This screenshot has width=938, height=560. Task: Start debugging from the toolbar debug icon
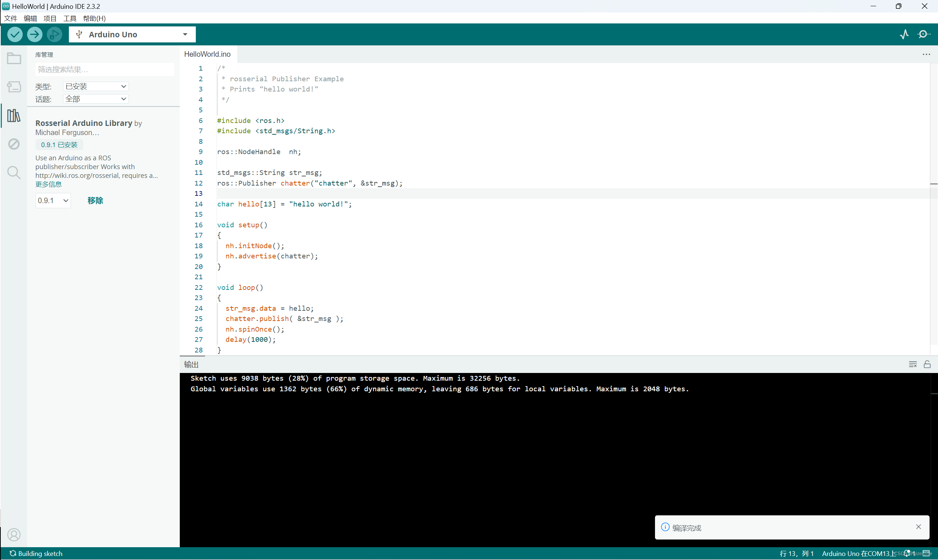pos(54,34)
